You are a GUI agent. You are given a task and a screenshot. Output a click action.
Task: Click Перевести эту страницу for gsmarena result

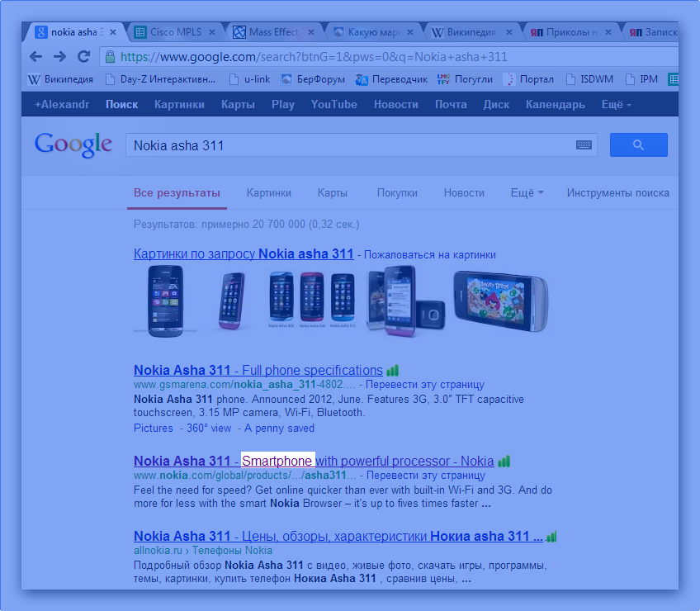[424, 385]
